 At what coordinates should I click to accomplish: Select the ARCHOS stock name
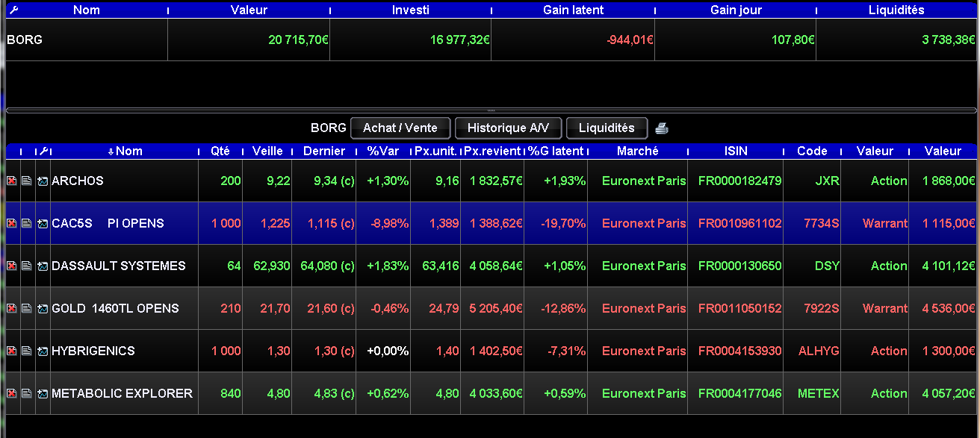click(x=78, y=181)
